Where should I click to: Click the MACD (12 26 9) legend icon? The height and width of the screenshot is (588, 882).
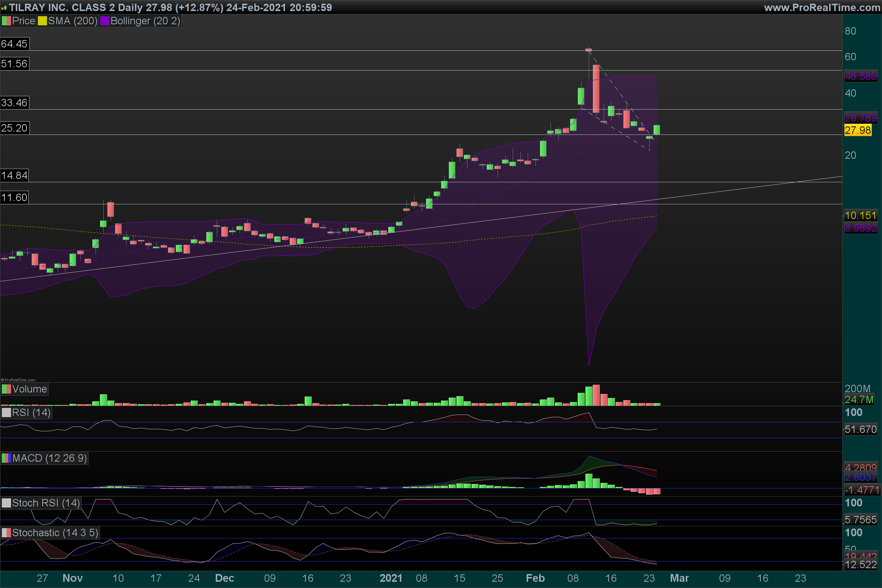(x=6, y=458)
